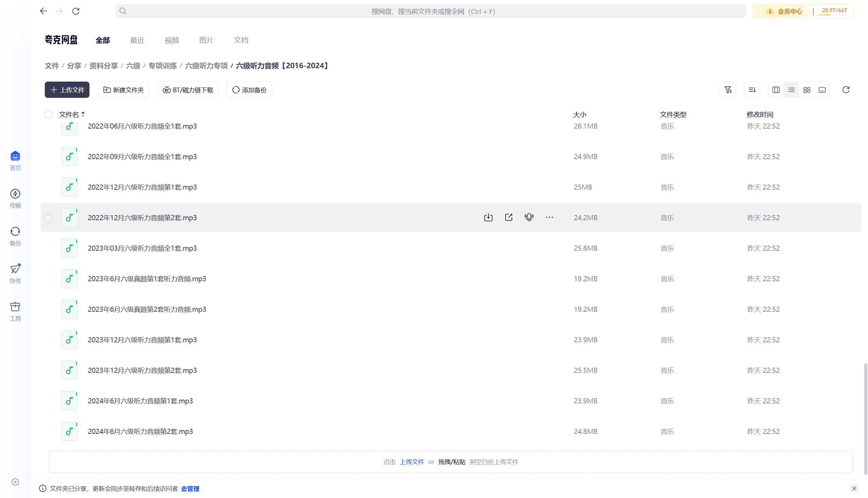
Task: Open 工具 tools in left sidebar
Action: pos(15,311)
